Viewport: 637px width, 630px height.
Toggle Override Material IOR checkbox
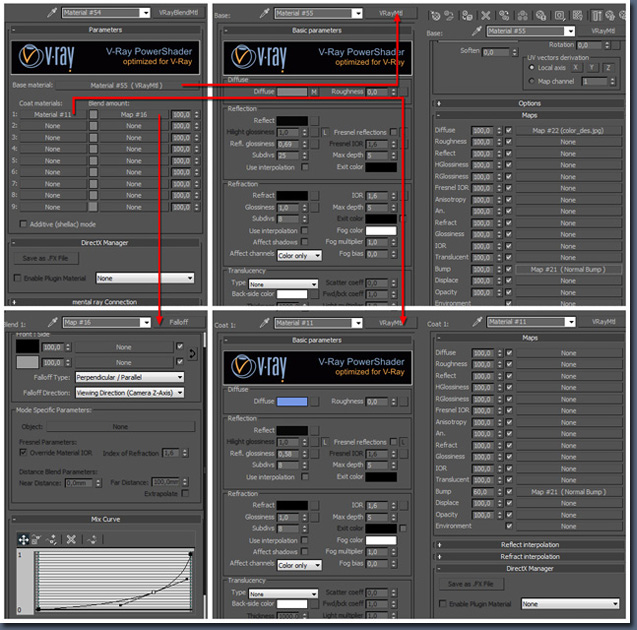pos(24,452)
